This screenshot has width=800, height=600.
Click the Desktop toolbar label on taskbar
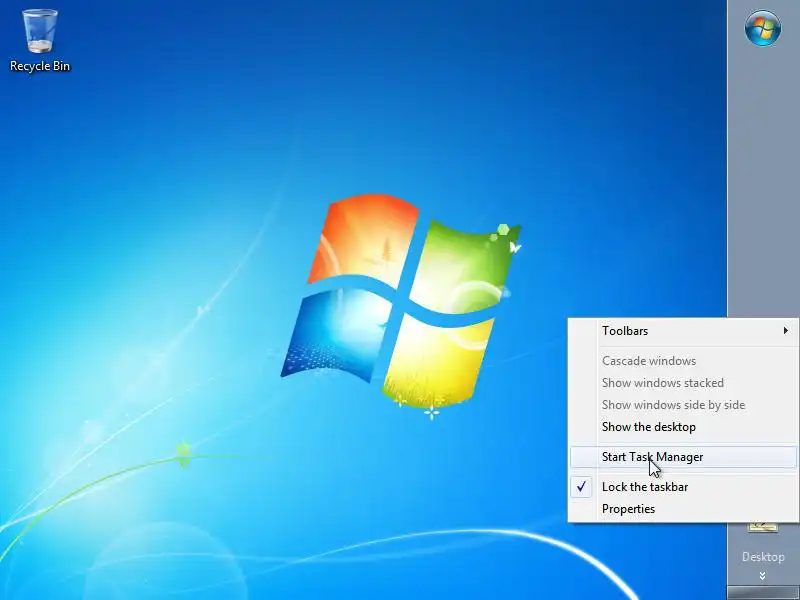pos(763,557)
